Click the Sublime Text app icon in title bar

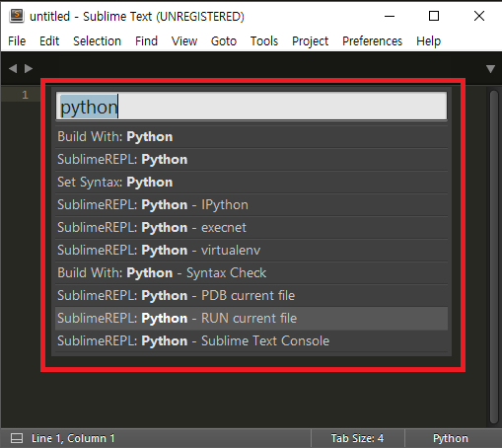17,16
